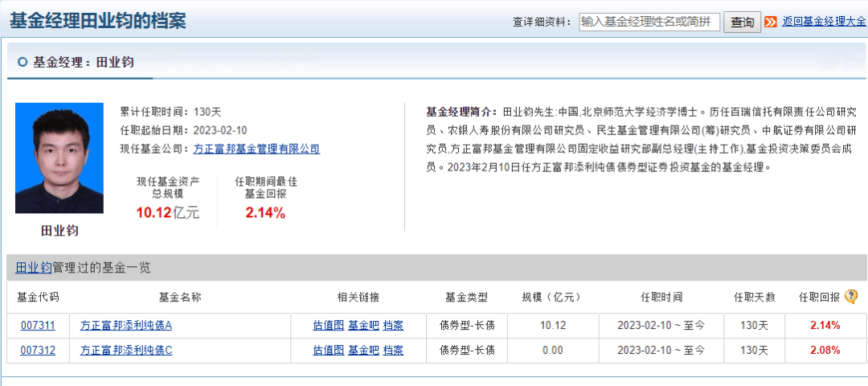Click the question mark help icon
This screenshot has width=868, height=386.
click(851, 297)
